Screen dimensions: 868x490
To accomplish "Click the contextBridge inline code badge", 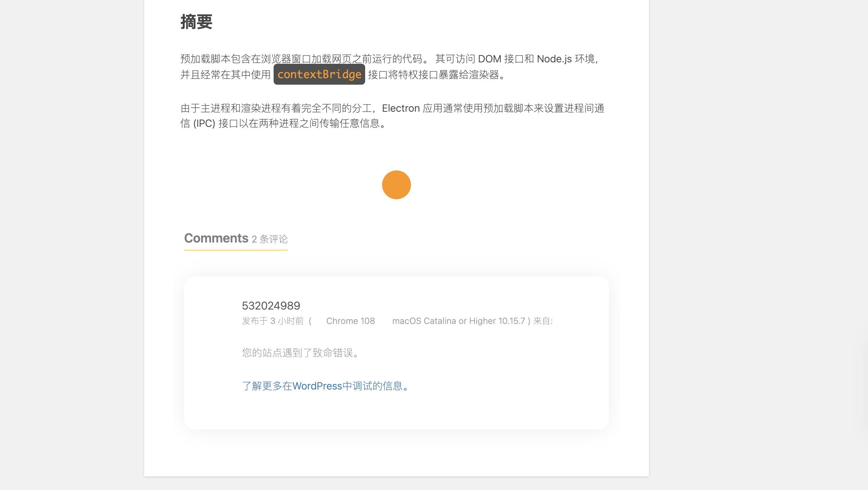I will click(x=319, y=75).
